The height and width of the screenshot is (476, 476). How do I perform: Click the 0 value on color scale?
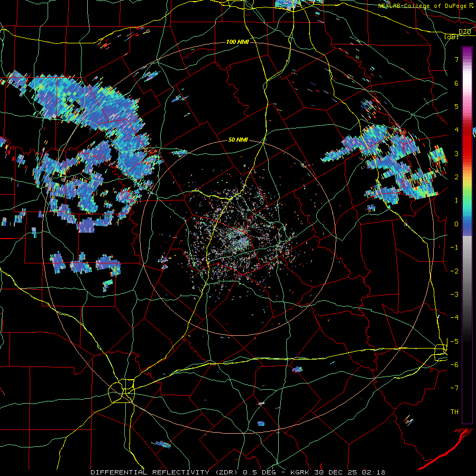pyautogui.click(x=456, y=224)
